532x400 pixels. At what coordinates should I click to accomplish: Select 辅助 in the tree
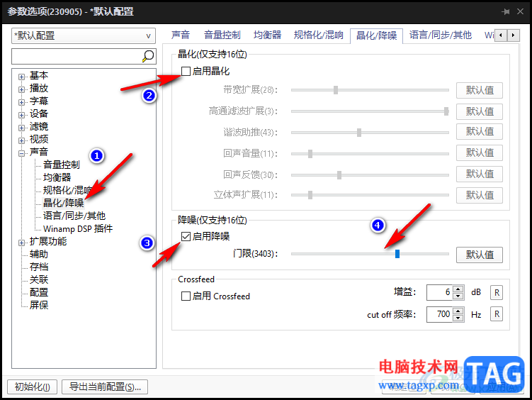[x=39, y=254]
